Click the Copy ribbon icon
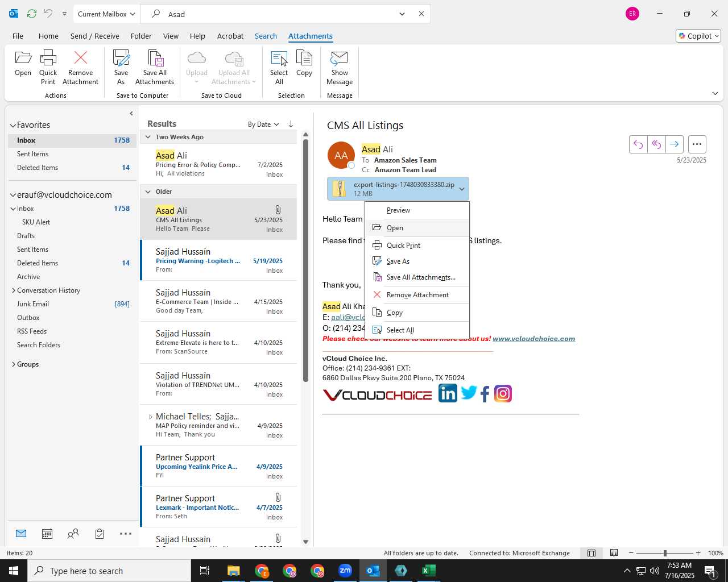This screenshot has width=728, height=582. click(304, 63)
